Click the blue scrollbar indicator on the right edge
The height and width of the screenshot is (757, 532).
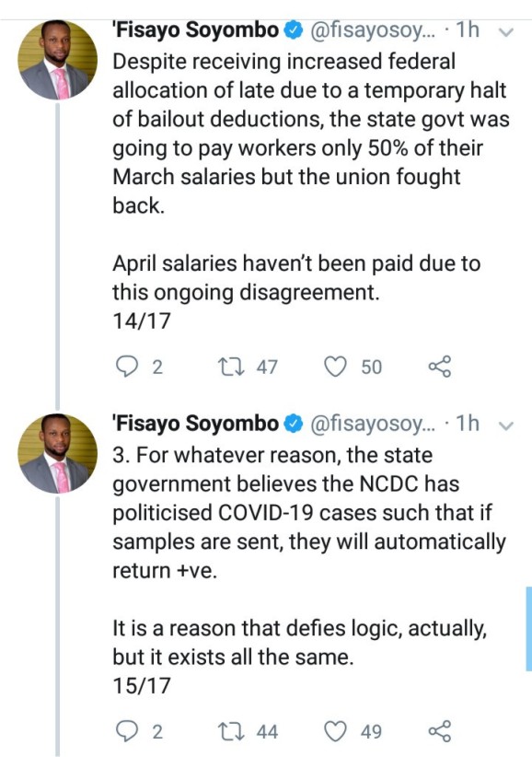point(528,629)
